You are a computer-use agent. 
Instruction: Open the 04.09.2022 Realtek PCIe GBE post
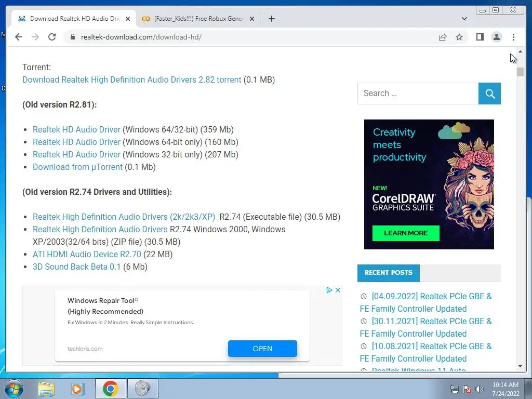coord(426,302)
